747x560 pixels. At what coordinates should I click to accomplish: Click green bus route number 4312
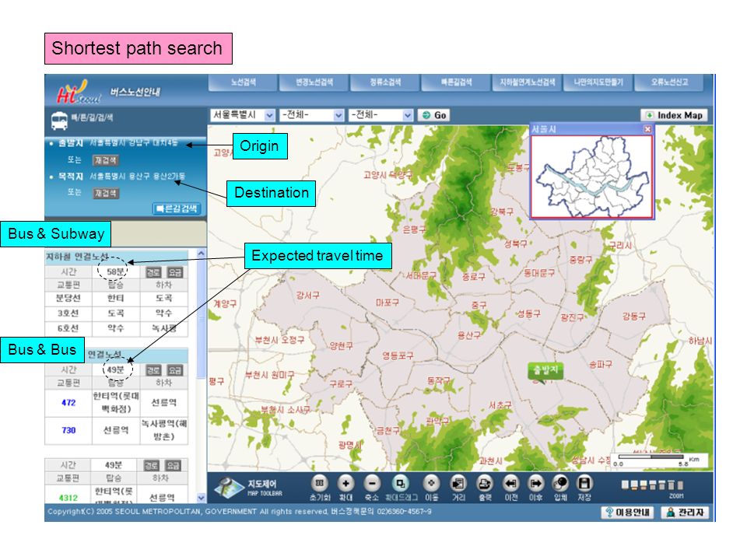click(68, 498)
